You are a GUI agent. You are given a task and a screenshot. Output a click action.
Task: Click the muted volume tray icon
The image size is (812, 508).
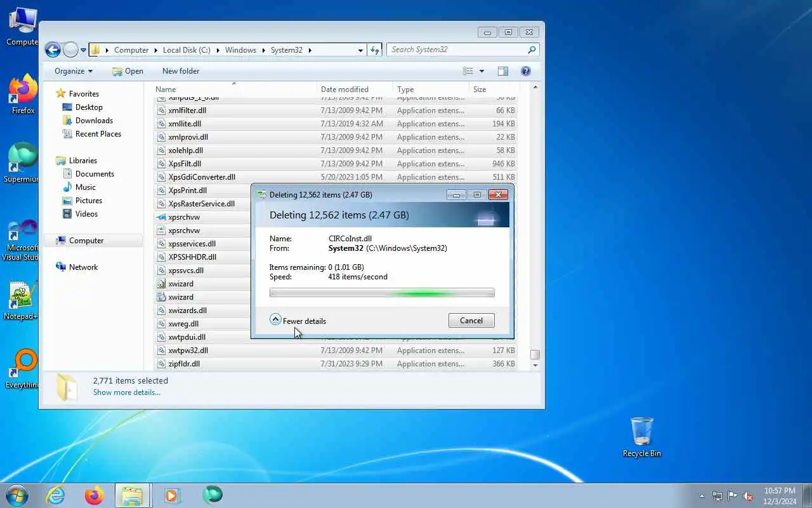(x=749, y=496)
